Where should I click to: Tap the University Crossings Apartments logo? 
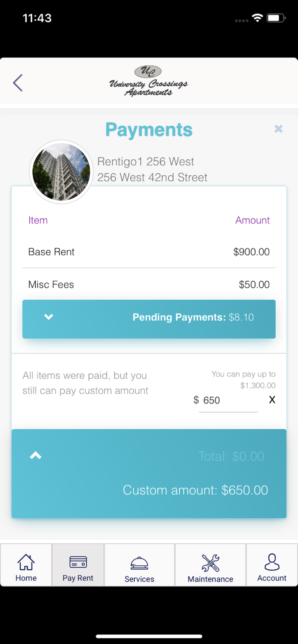148,81
